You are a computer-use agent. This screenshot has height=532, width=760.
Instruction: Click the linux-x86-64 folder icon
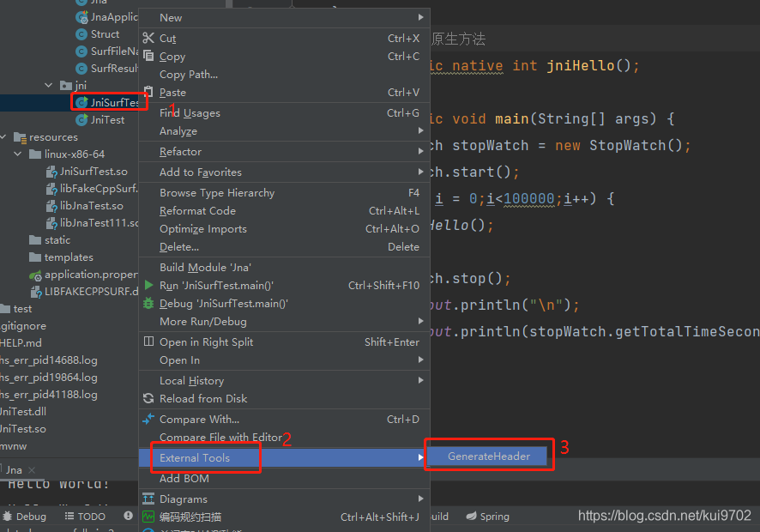(x=35, y=154)
